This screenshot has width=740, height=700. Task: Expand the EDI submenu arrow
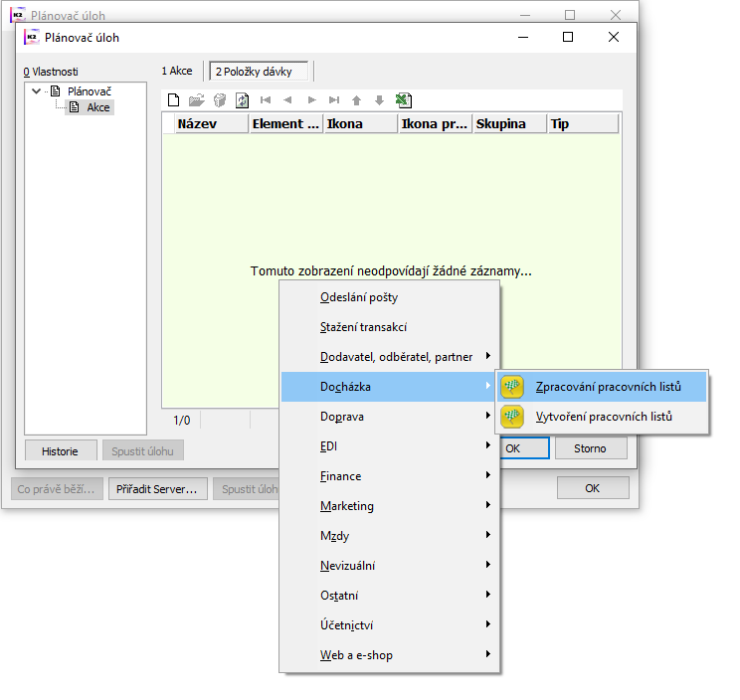pos(488,445)
